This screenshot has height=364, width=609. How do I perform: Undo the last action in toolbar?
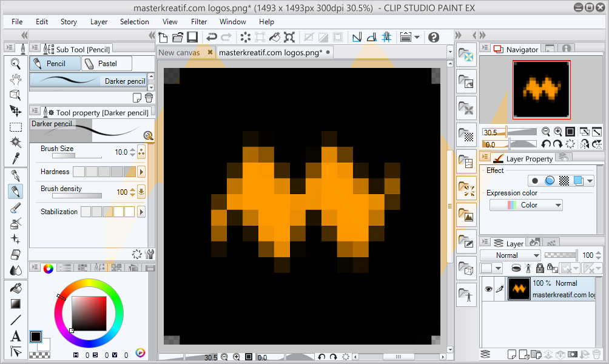(x=212, y=37)
